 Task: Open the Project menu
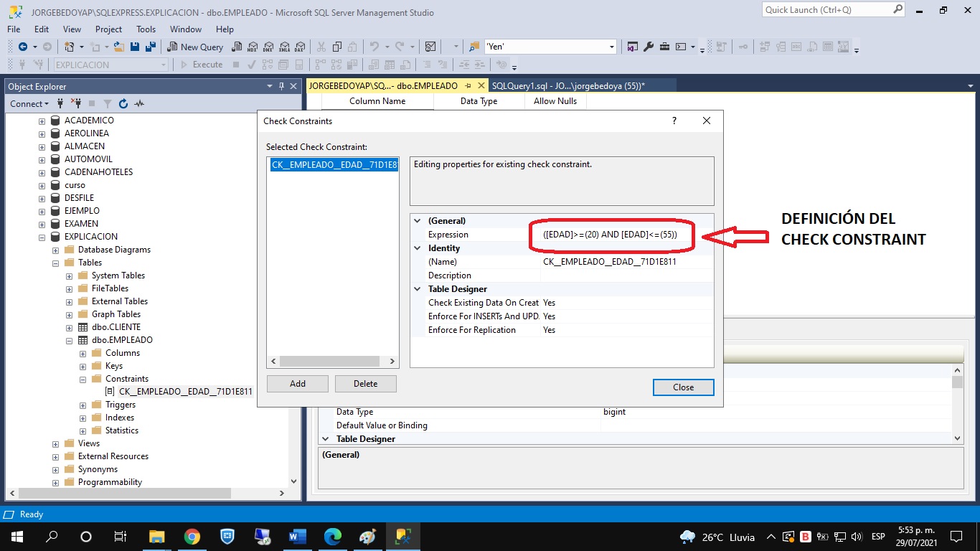pos(109,29)
